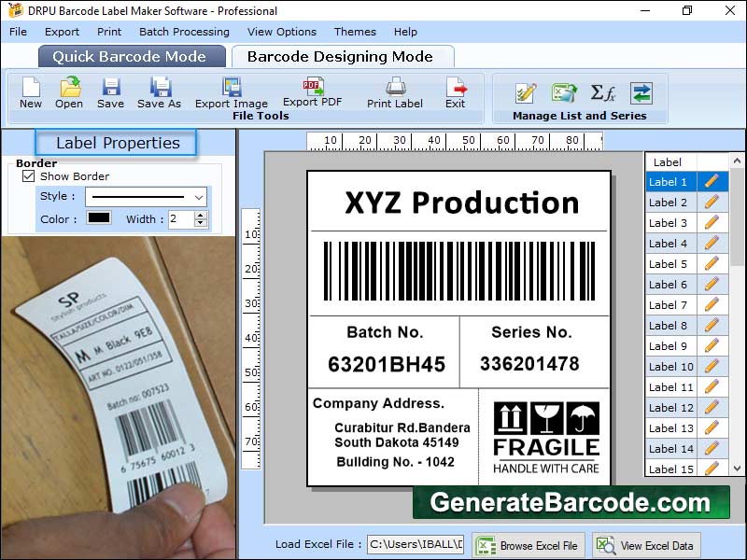Expand the border Style dropdown
The image size is (747, 560).
[199, 197]
